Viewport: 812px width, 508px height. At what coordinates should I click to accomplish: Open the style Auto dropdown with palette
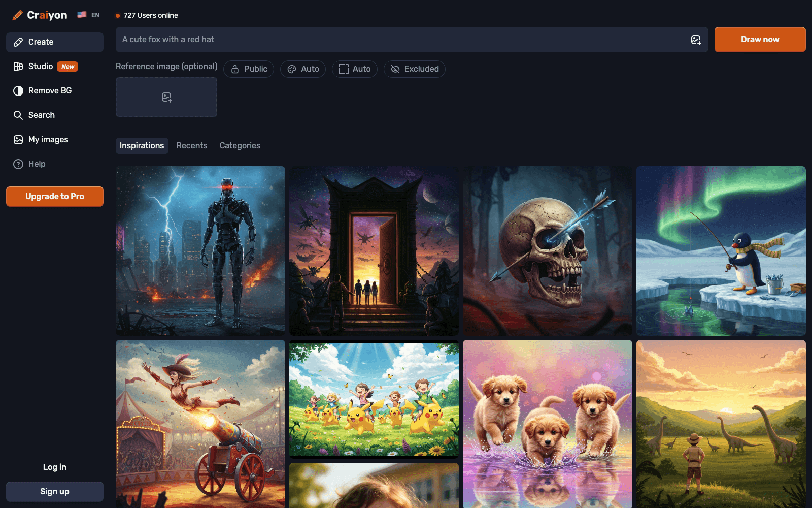coord(303,69)
